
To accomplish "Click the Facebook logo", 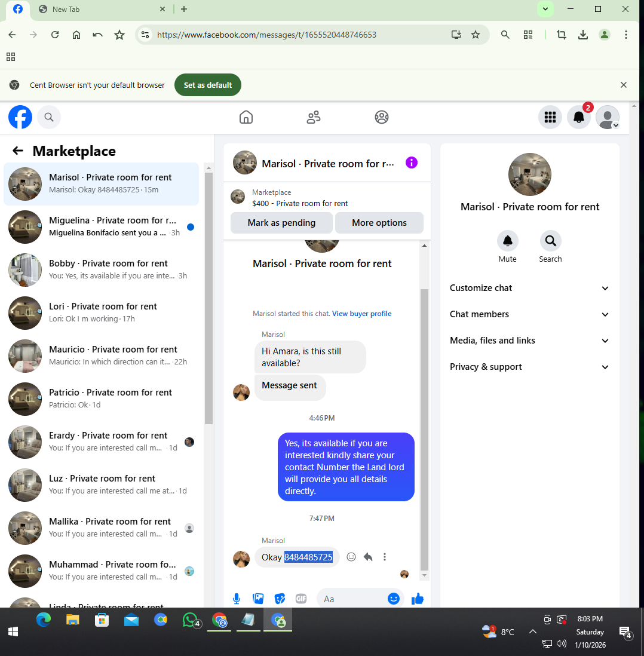I will [x=20, y=117].
